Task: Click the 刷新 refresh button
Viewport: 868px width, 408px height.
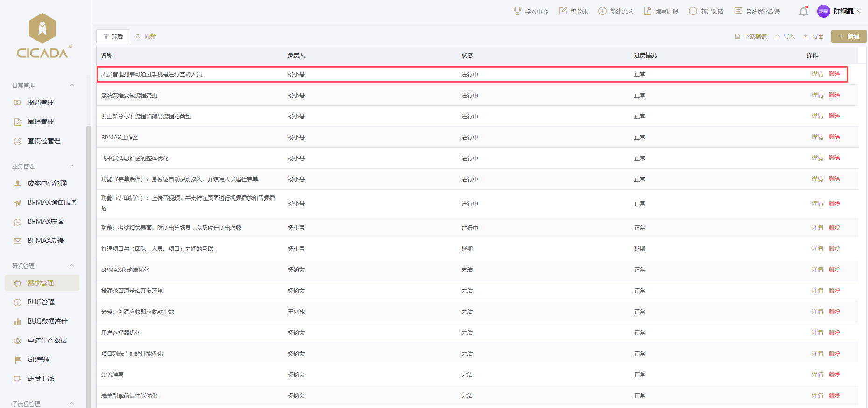Action: (146, 36)
